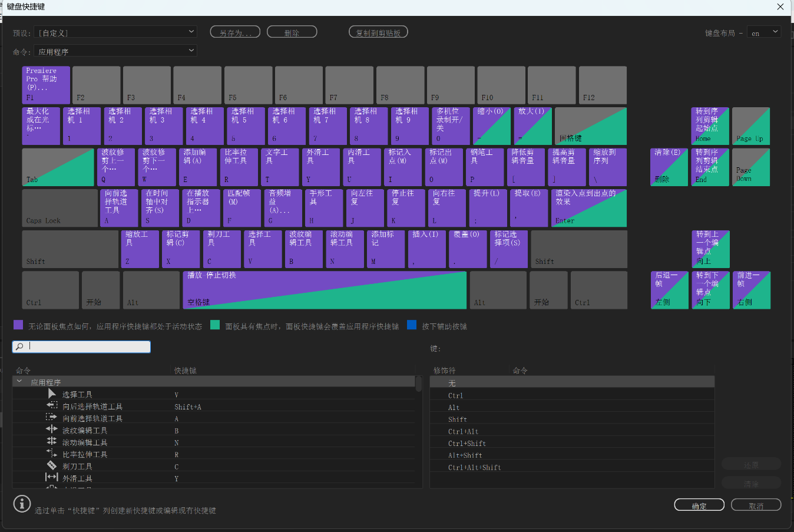
Task: Click the C 剃刀工具 key
Action: point(221,249)
